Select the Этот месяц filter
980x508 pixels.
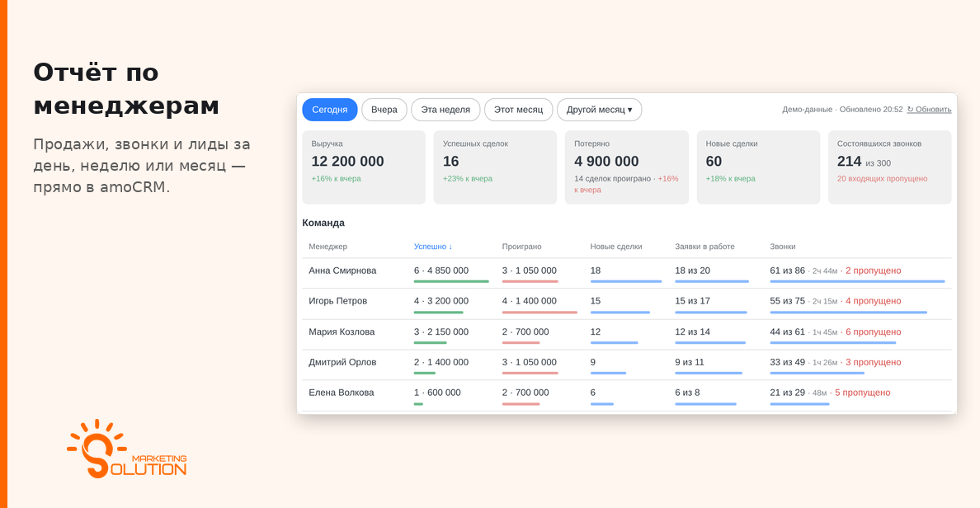(x=518, y=110)
